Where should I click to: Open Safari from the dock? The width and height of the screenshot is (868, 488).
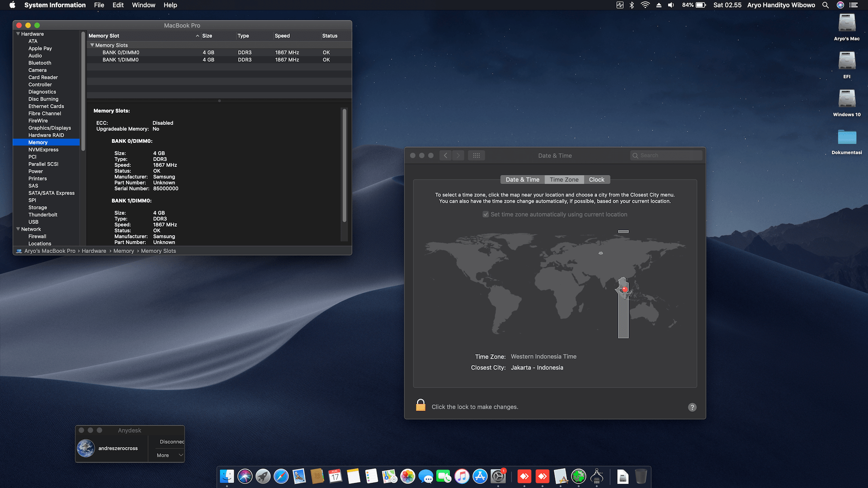click(x=281, y=476)
